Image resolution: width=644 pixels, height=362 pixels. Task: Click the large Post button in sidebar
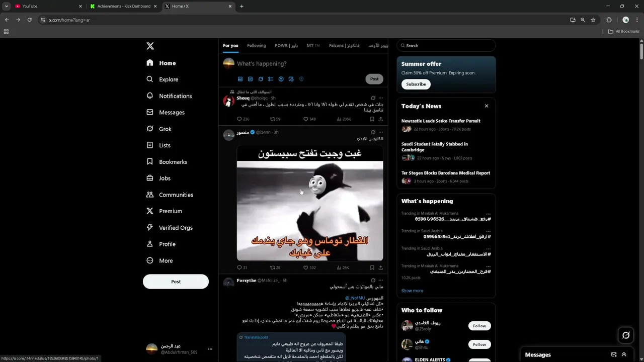[176, 282]
